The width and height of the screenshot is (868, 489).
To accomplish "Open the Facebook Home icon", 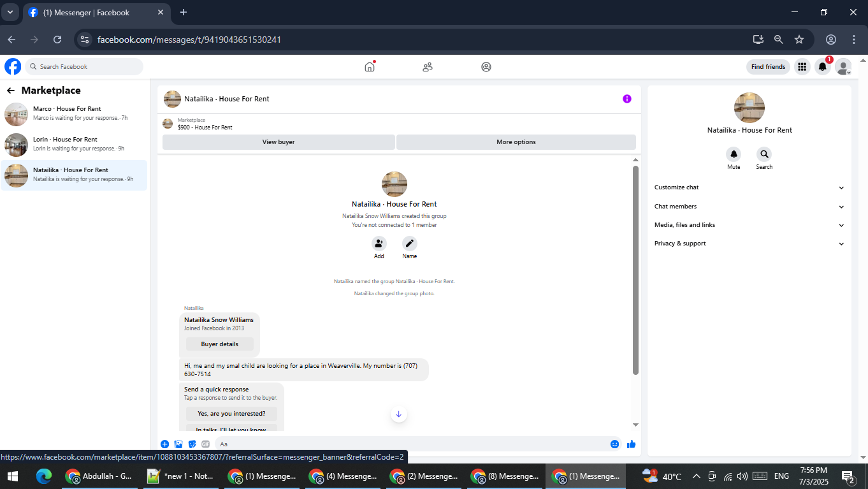I will tap(370, 66).
